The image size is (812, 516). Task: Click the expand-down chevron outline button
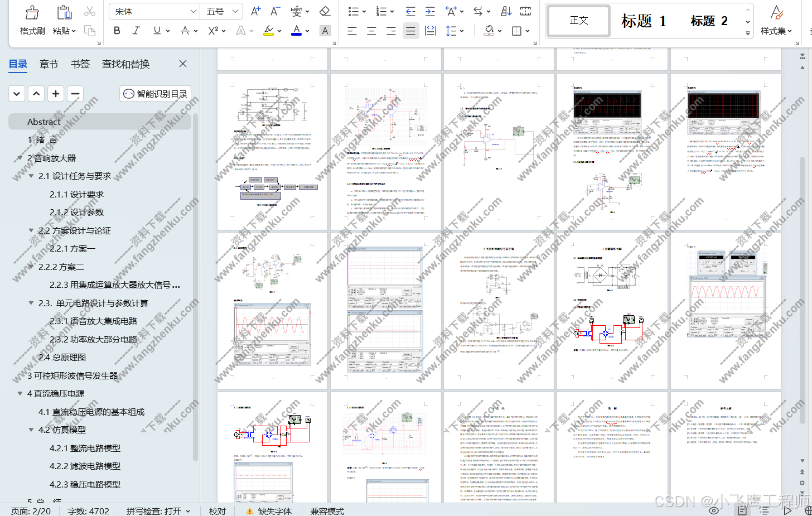[x=17, y=94]
